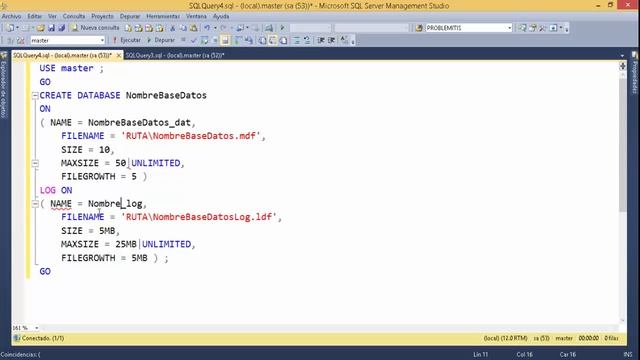The height and width of the screenshot is (360, 640).
Task: Open the Undo history dropdown arrow
Action: coord(215,28)
